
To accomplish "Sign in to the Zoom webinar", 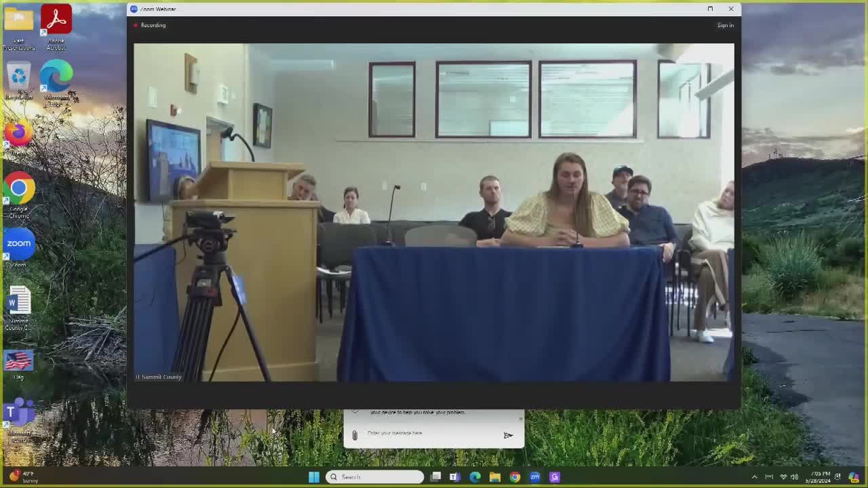I will pyautogui.click(x=725, y=25).
